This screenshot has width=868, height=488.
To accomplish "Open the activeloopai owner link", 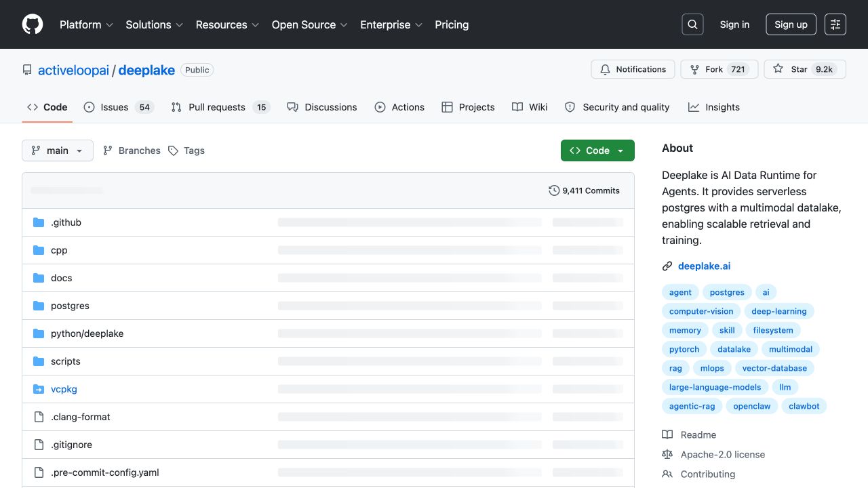I will (x=73, y=70).
